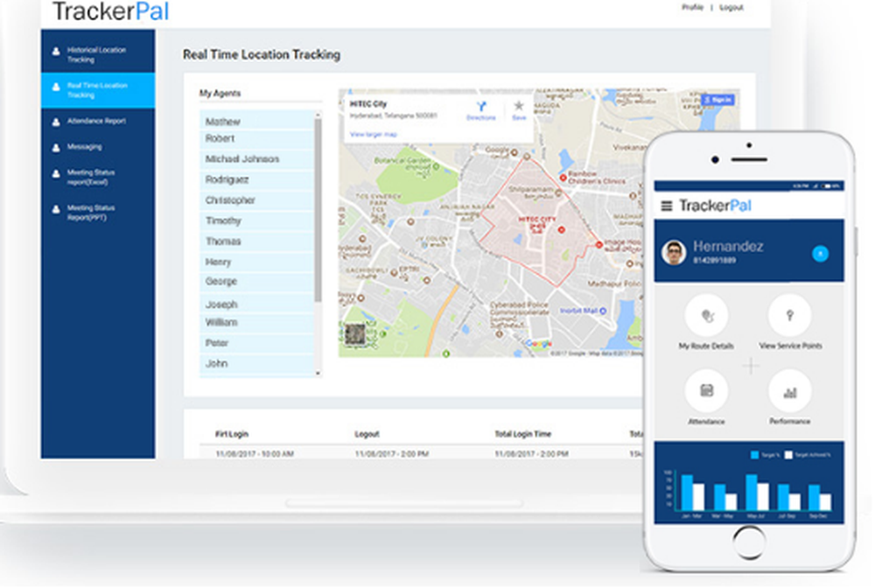Click the Inorbit Mall map marker

tap(603, 311)
